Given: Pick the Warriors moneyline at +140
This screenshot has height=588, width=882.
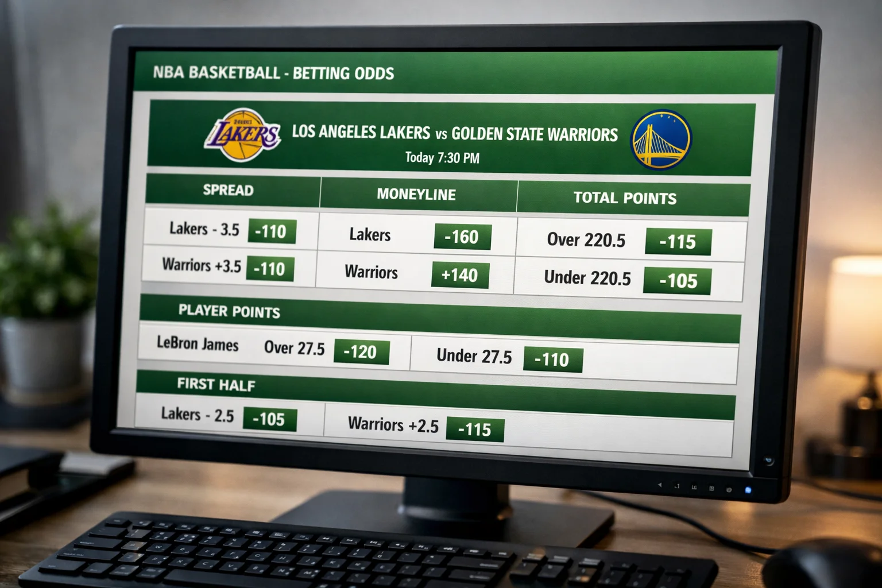Looking at the screenshot, I should [x=460, y=276].
